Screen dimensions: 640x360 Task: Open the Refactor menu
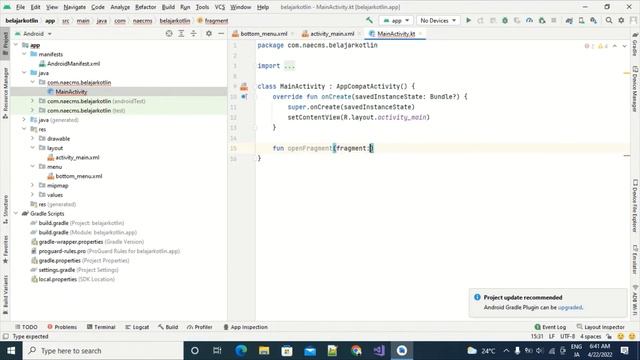click(145, 7)
